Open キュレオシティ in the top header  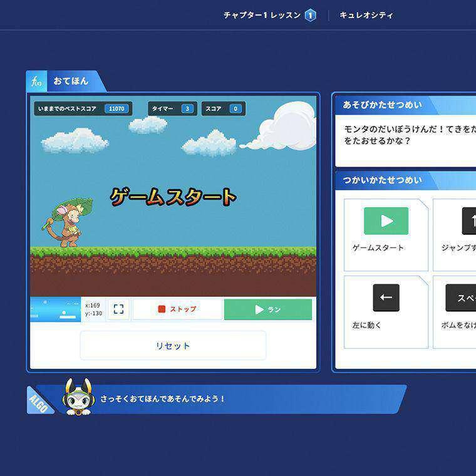(366, 16)
